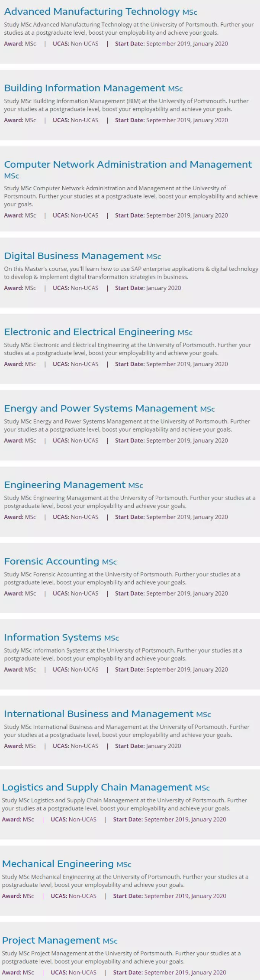Click the Award label under Mechanical Engineering
The image size is (260, 980).
click(x=10, y=896)
